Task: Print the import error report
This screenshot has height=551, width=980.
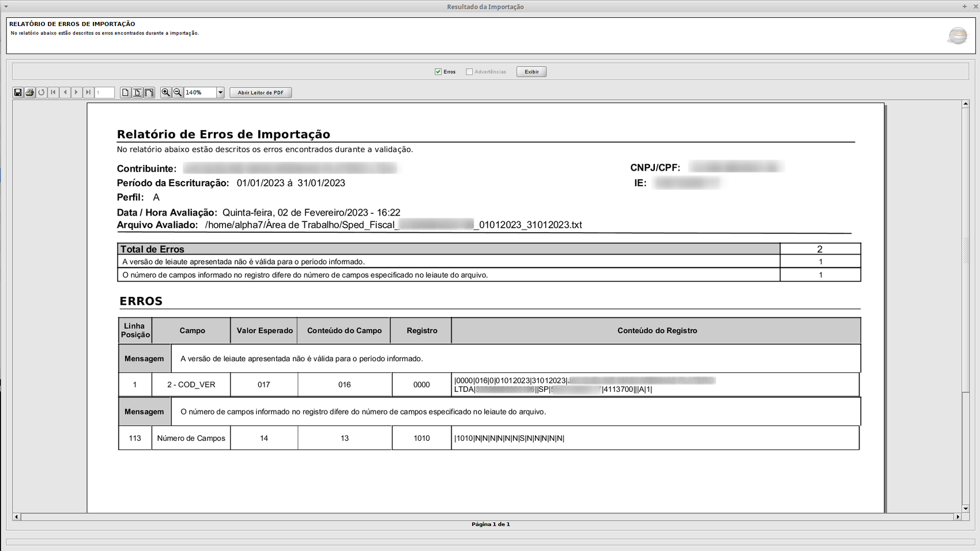Action: [x=30, y=92]
